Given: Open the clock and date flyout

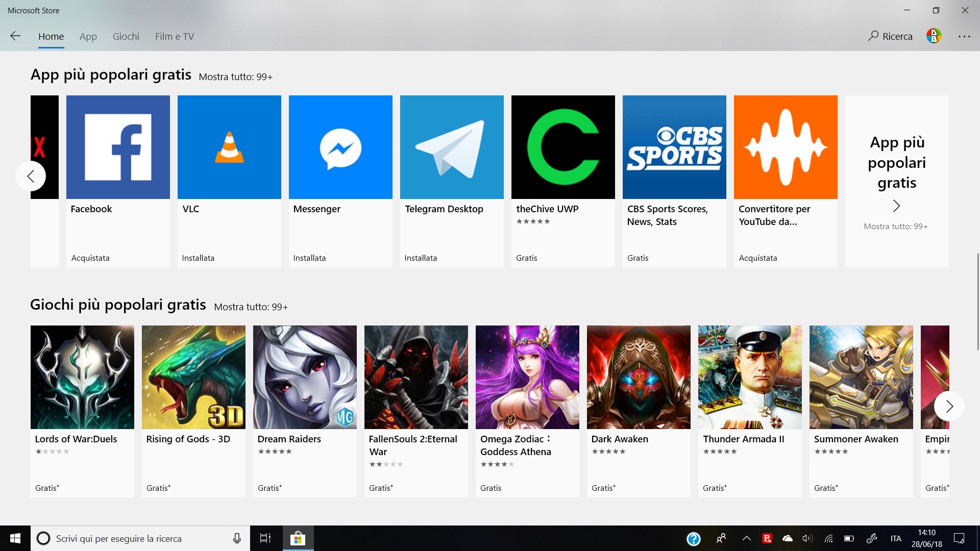Looking at the screenshot, I should 927,538.
